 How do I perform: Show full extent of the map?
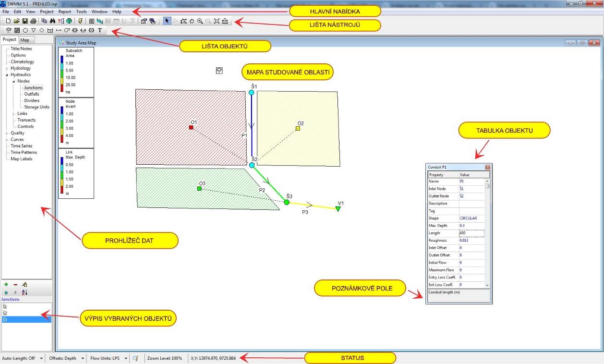[217, 21]
